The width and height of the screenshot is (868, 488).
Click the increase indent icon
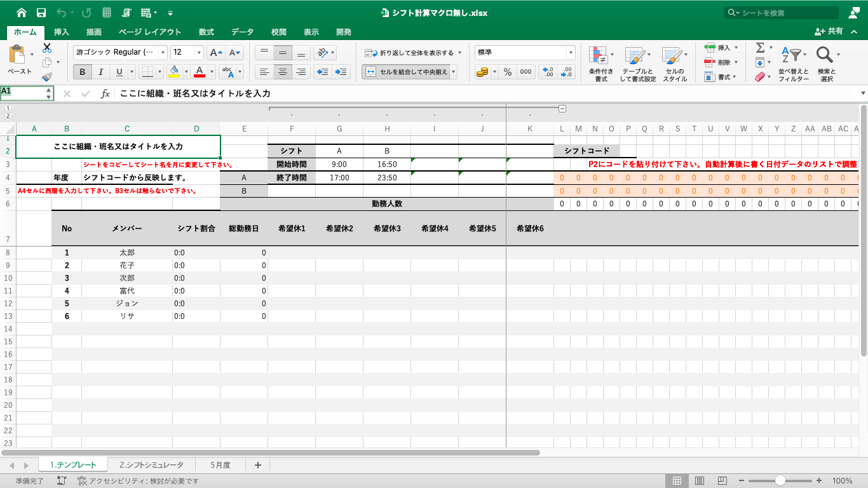coord(341,72)
